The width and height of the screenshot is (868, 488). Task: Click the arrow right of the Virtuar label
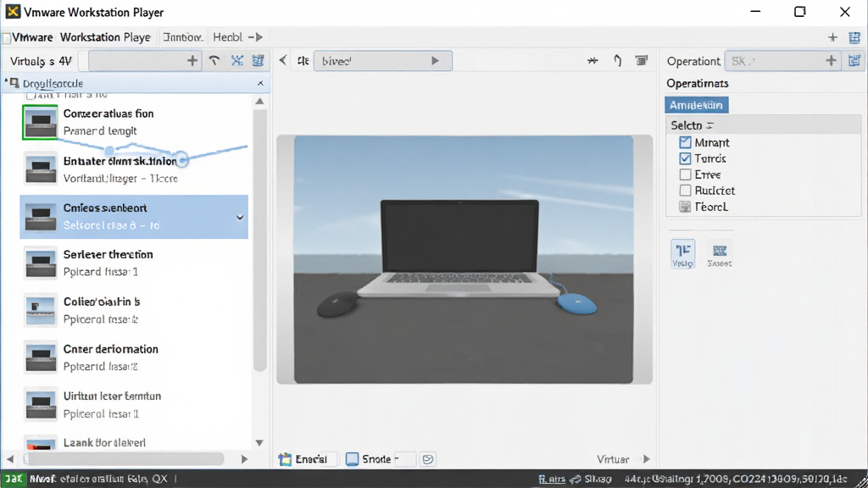[646, 459]
